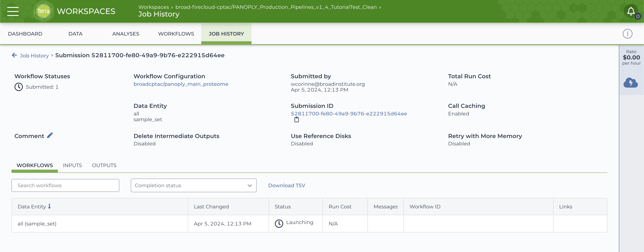The image size is (644, 252).
Task: Copy submission ID with clipboard icon
Action: (x=296, y=120)
